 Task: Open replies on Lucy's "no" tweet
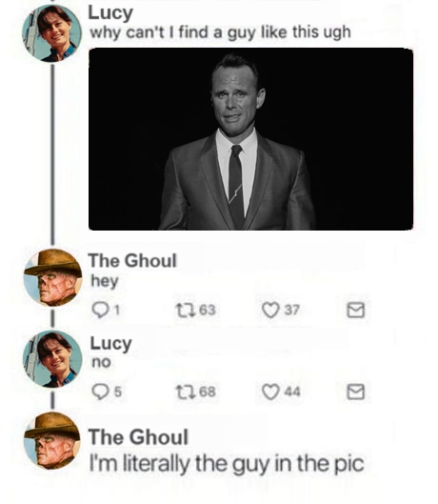coord(100,392)
